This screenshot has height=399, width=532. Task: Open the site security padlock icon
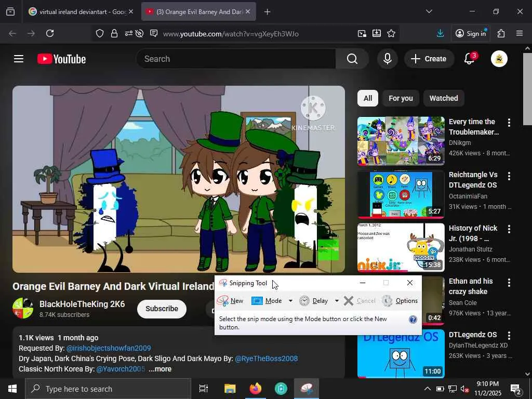[x=114, y=33]
